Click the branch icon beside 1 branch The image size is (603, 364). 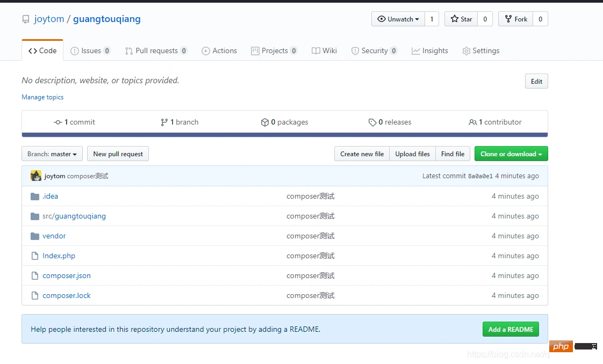(x=164, y=122)
